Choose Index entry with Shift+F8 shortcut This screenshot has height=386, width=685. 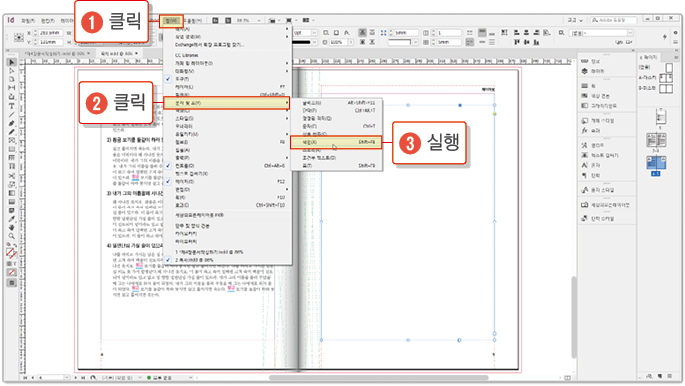336,142
